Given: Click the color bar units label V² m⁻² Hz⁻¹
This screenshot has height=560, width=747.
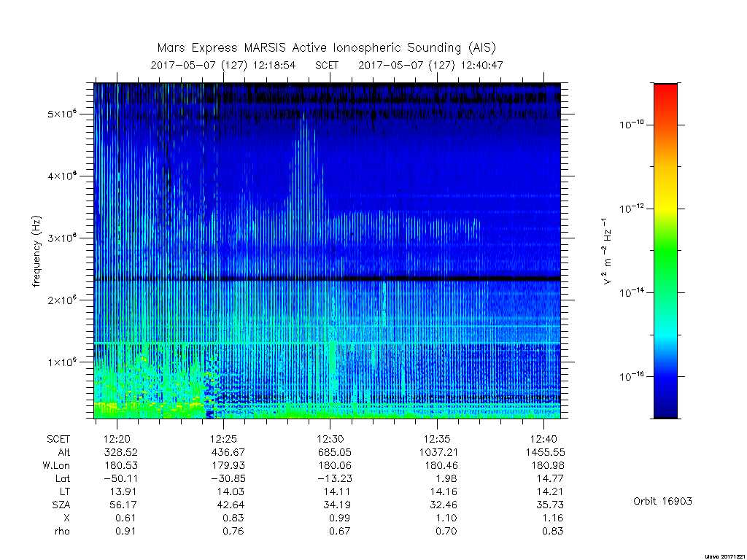Looking at the screenshot, I should (606, 252).
